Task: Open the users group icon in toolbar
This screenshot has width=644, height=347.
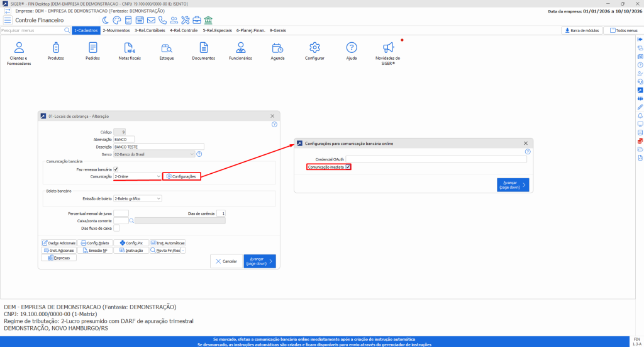Action: click(x=174, y=20)
